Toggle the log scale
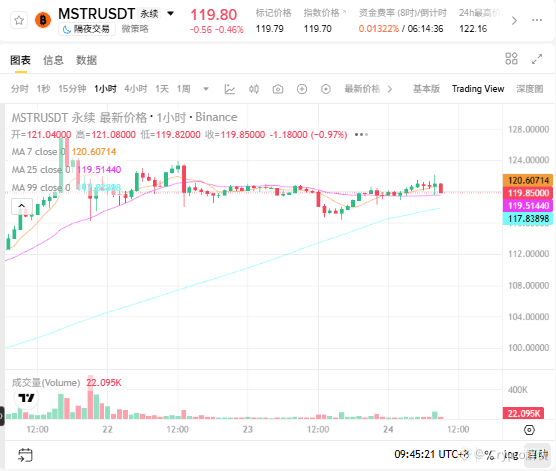 point(511,454)
